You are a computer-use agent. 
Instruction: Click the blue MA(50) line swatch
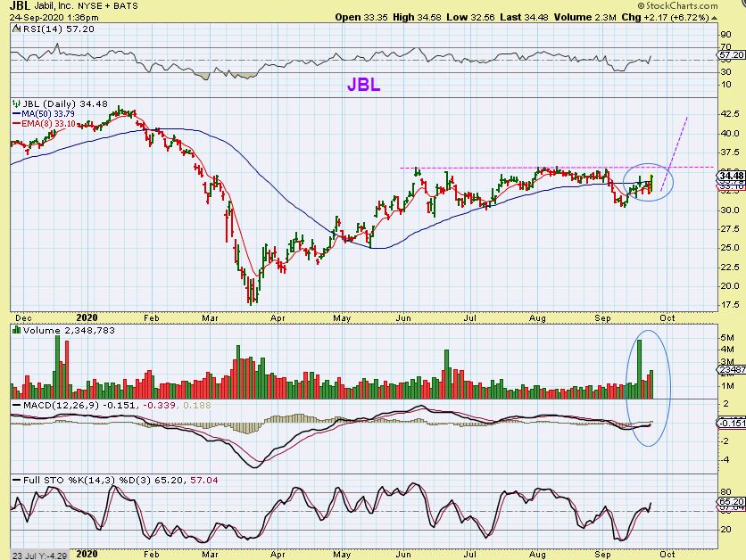(x=17, y=114)
